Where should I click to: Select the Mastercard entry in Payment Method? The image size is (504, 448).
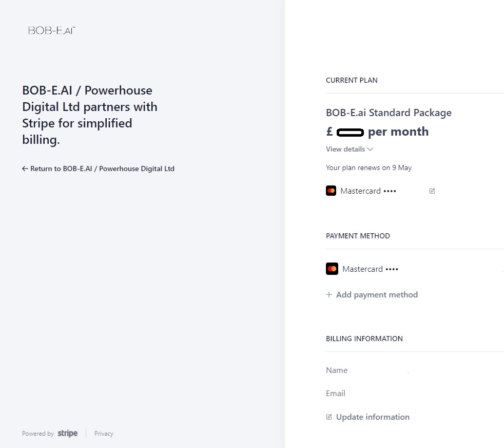pos(370,269)
